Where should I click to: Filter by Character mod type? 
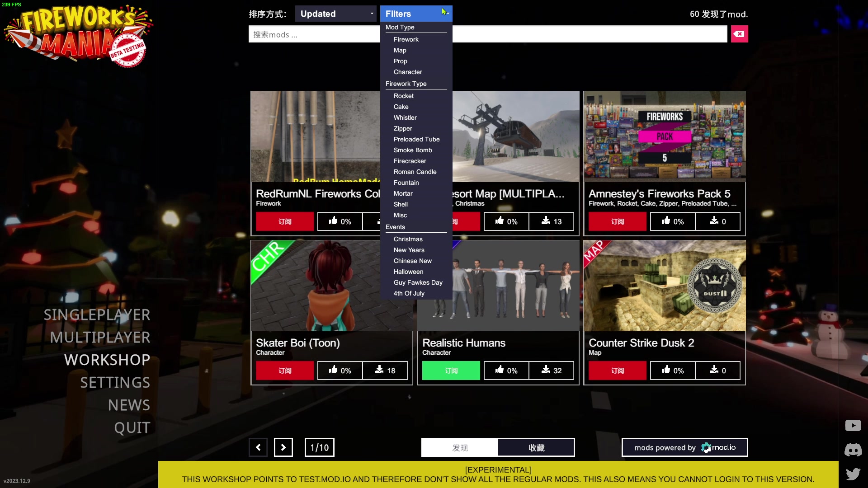pyautogui.click(x=408, y=72)
